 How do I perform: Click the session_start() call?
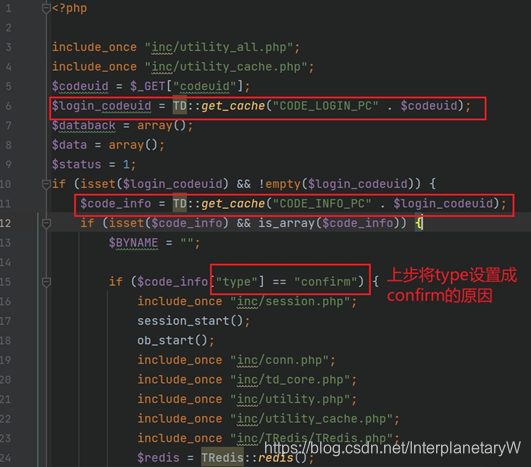pos(190,321)
